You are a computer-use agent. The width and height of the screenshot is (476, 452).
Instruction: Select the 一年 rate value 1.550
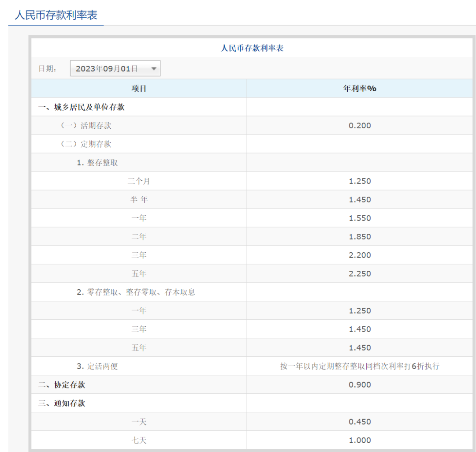pyautogui.click(x=360, y=218)
